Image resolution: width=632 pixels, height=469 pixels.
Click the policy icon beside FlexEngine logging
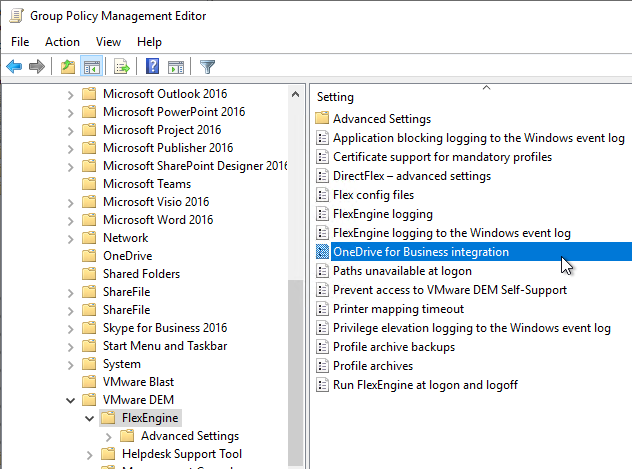(x=322, y=214)
